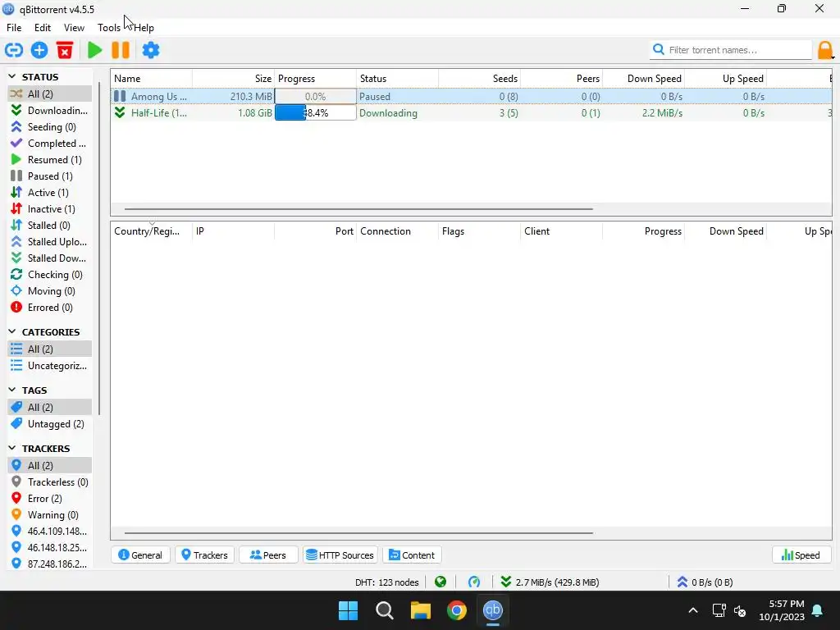Select the Stalled Downloading filter
840x630 pixels.
click(49, 258)
